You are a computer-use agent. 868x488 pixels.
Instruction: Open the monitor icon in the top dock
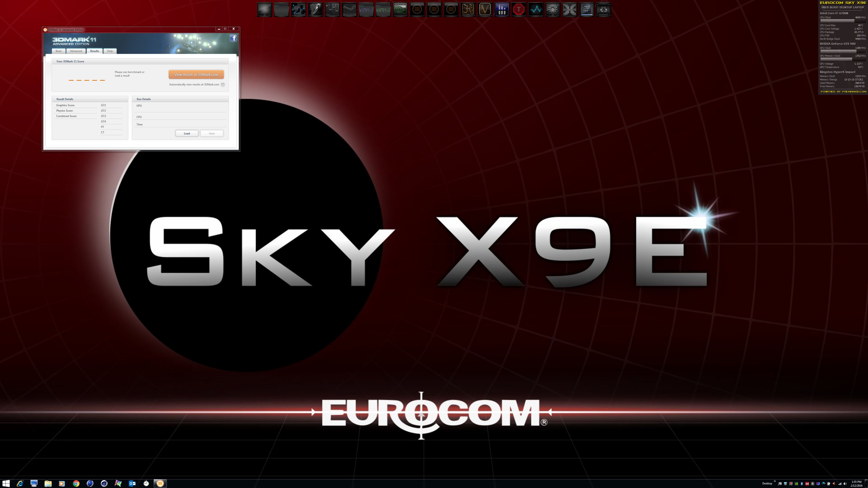(x=264, y=9)
